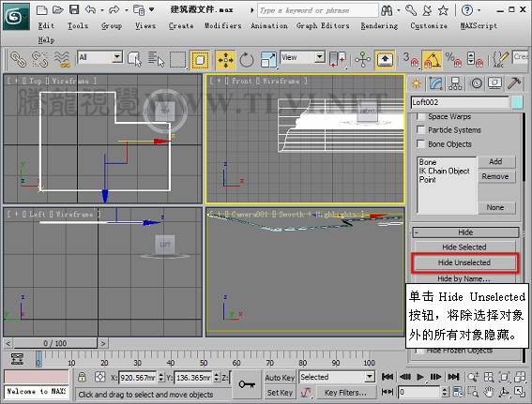The width and height of the screenshot is (532, 404).
Task: Open the reference coordinate system View dropdown
Action: (x=320, y=56)
